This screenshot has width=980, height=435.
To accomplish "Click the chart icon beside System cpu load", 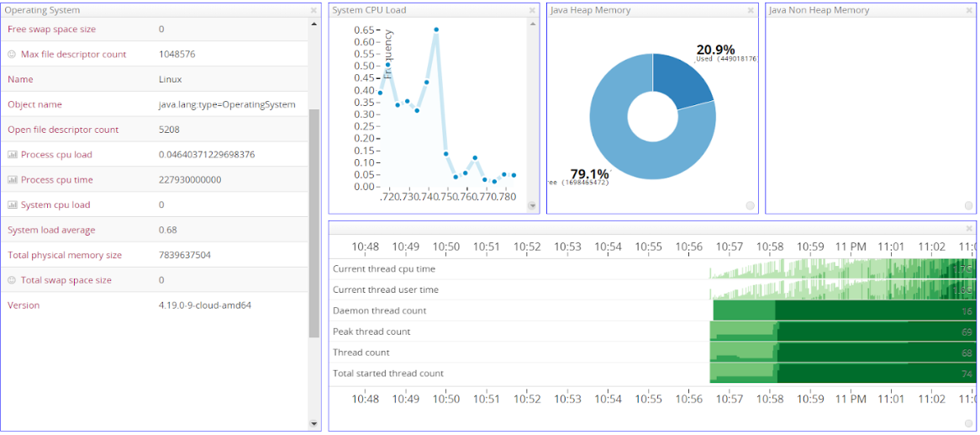I will pos(12,204).
